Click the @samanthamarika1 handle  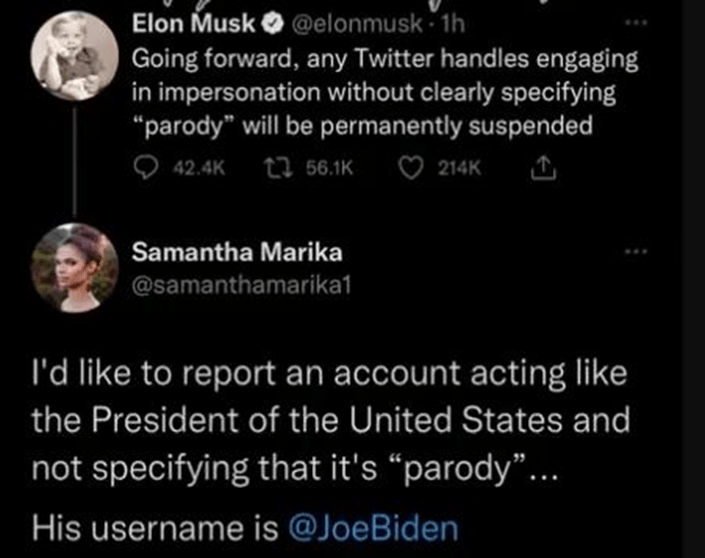242,285
